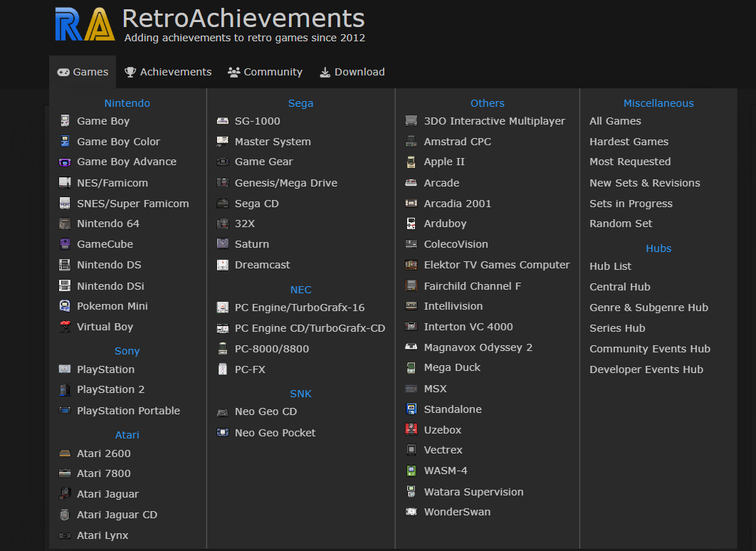The width and height of the screenshot is (756, 551).
Task: Click the Arcade icon in Others column
Action: (411, 183)
